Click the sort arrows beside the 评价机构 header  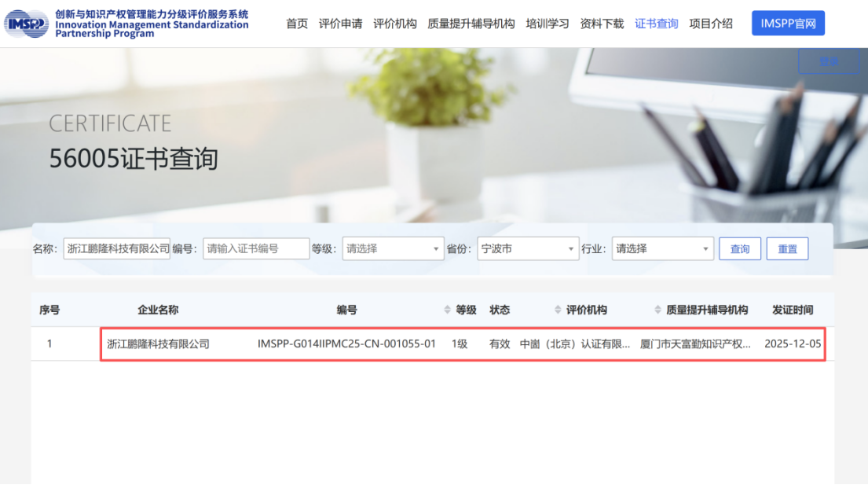click(x=558, y=310)
